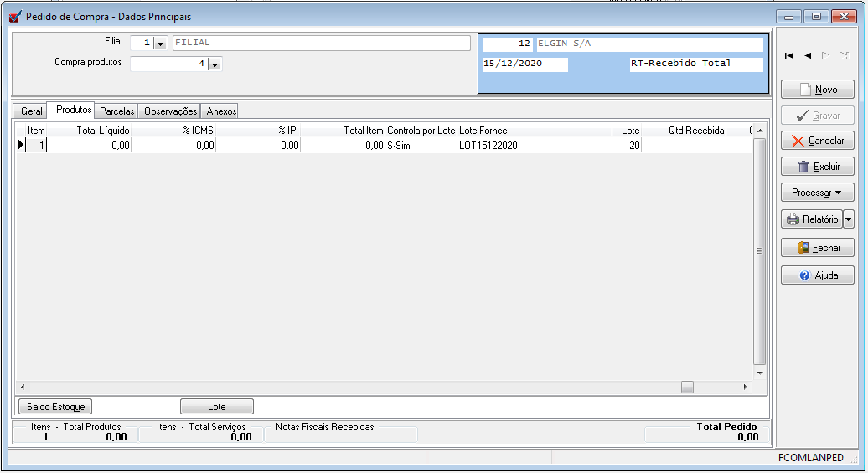This screenshot has height=473, width=868.
Task: Click the Saldo Estoque button
Action: (56, 406)
